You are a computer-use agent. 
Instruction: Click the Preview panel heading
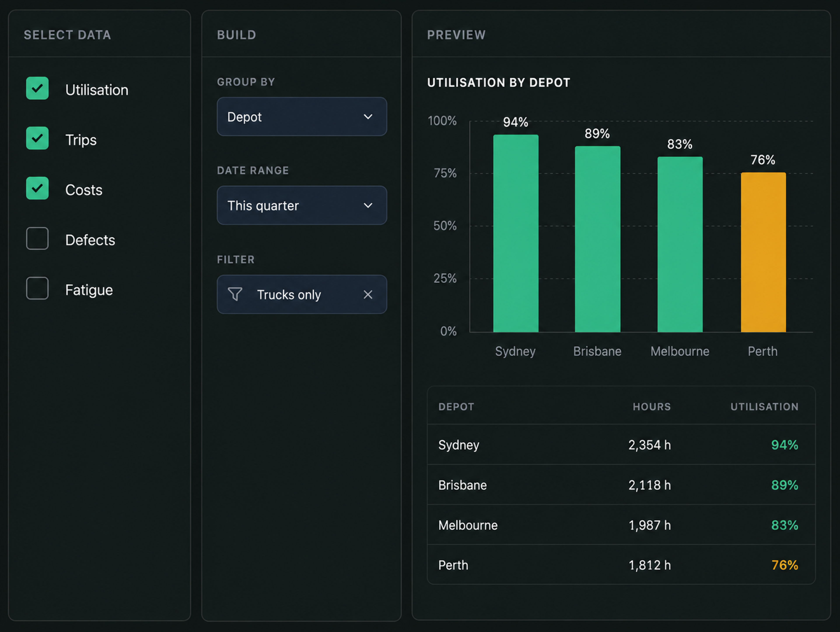coord(456,35)
